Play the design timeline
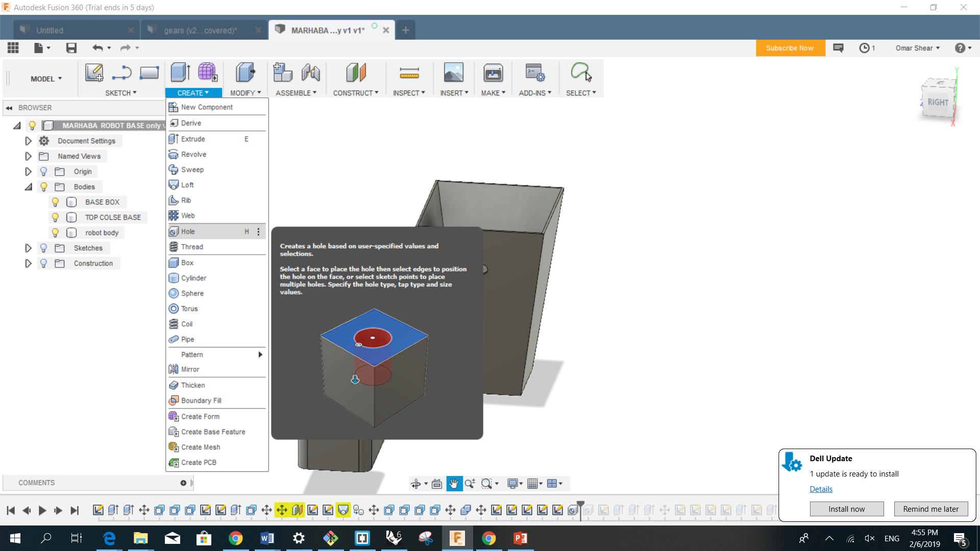980x551 pixels. (42, 510)
